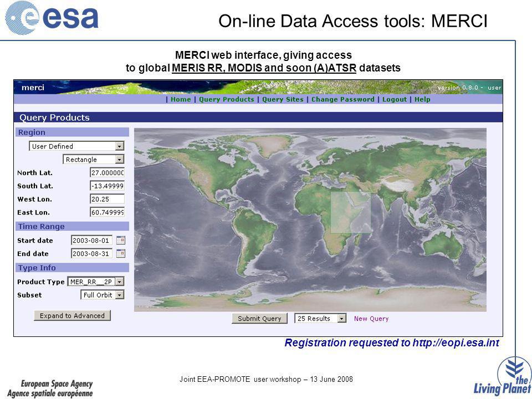The width and height of the screenshot is (532, 399).
Task: Click the Query Products section heading
Action: click(54, 117)
